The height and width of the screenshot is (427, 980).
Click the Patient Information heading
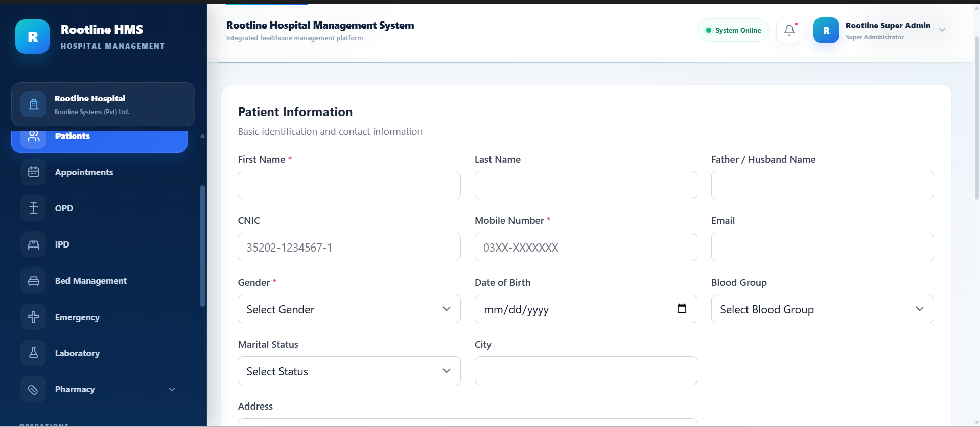pyautogui.click(x=295, y=112)
